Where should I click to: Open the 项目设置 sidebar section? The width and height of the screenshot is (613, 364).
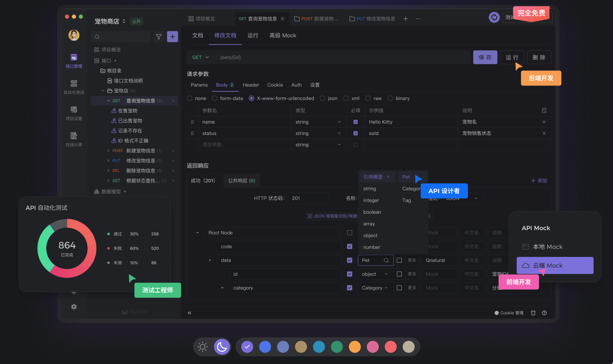click(74, 113)
